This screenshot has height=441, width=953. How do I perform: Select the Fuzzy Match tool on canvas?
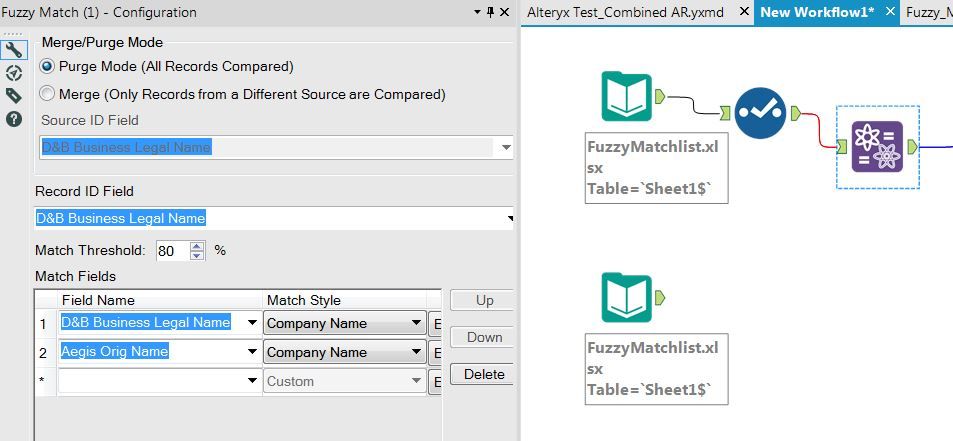(877, 147)
